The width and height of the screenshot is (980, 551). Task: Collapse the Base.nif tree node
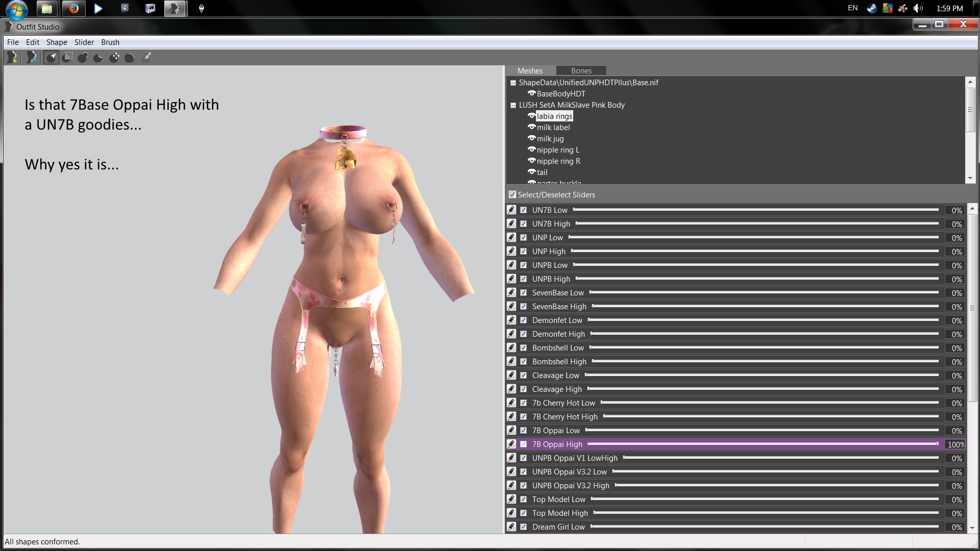[x=513, y=83]
